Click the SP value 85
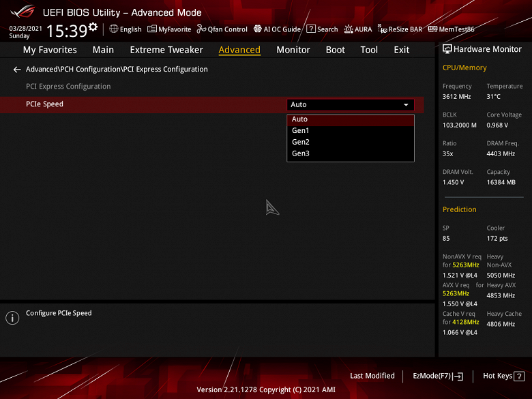The height and width of the screenshot is (399, 532). tap(446, 239)
